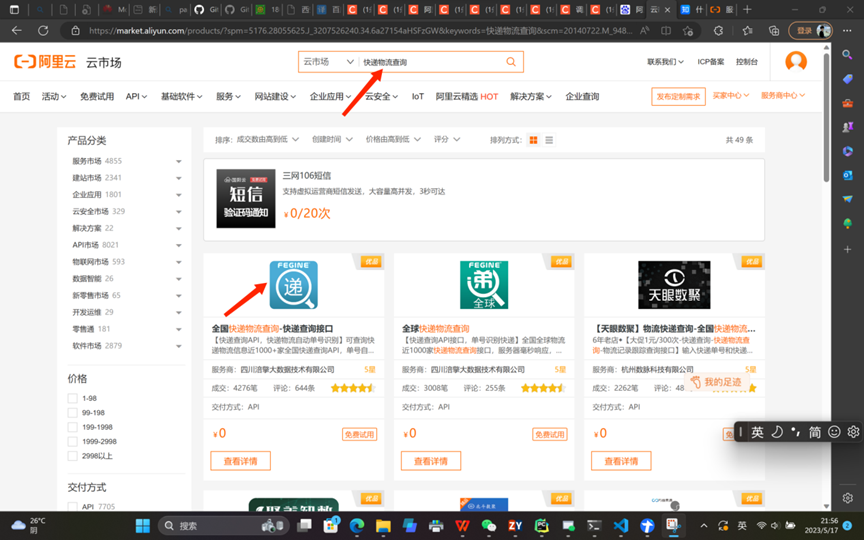
Task: Switch to grid layout view icon
Action: [533, 140]
